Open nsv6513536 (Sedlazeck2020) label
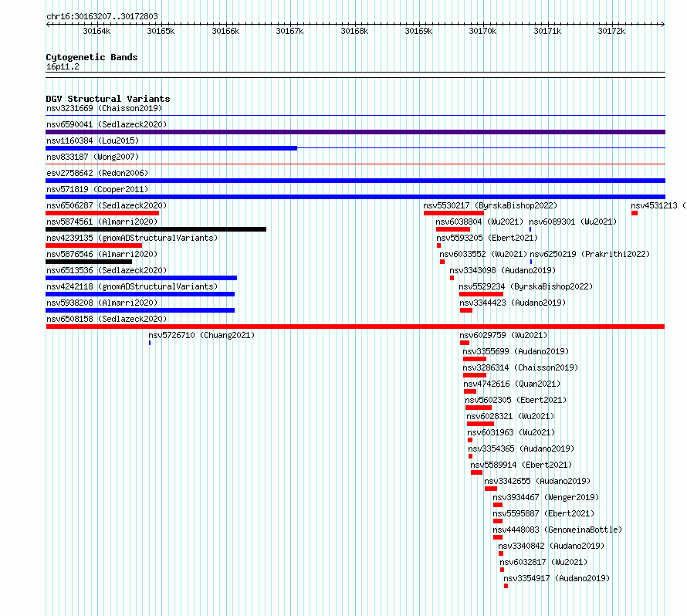 [107, 270]
